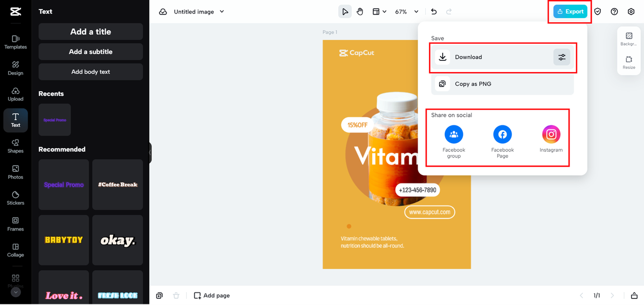Open the Background tool on right panel
The image size is (644, 305).
point(629,39)
